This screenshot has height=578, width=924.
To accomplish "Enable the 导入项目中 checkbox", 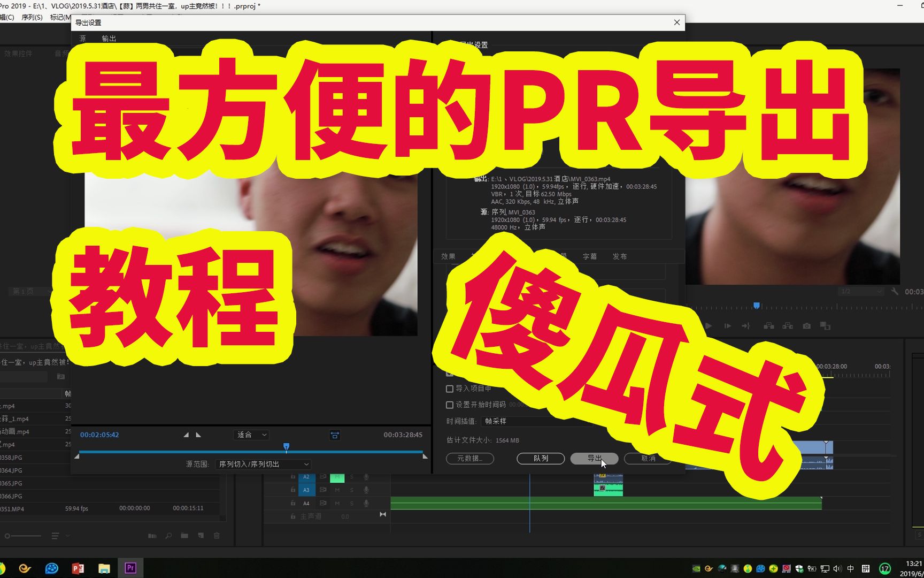I will [x=450, y=389].
